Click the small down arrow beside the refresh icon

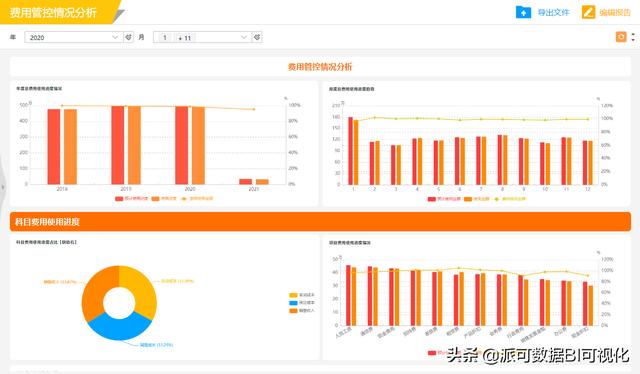[x=633, y=40]
